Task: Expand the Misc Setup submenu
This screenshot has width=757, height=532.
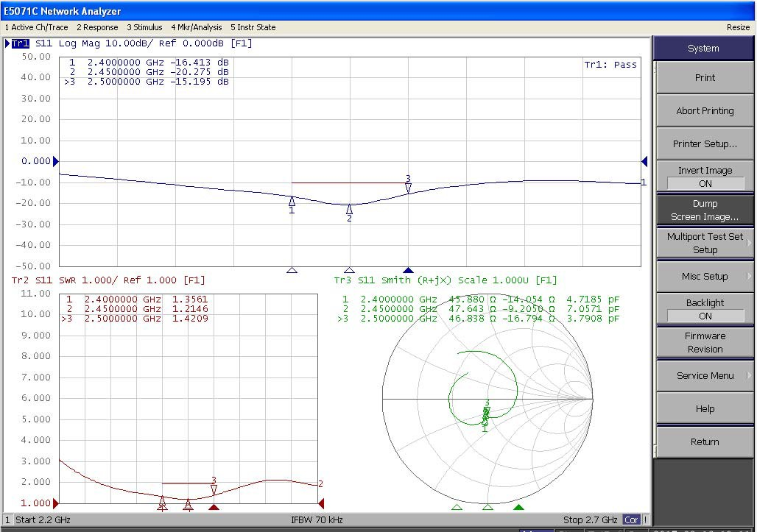Action: [x=705, y=277]
